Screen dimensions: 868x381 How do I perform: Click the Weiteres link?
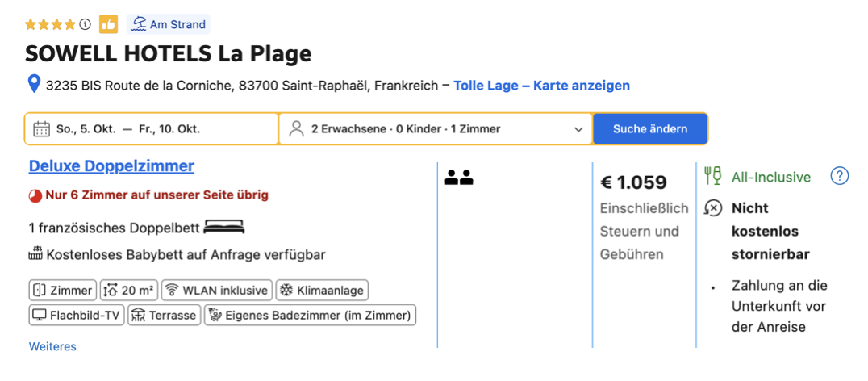pyautogui.click(x=52, y=346)
